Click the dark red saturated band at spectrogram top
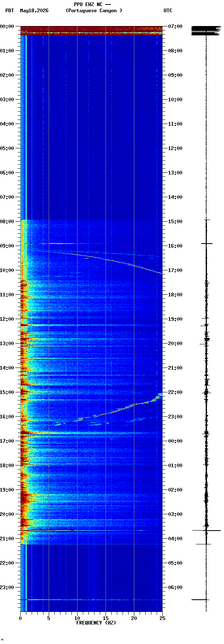Viewport: 224px width, 644px height. click(91, 31)
